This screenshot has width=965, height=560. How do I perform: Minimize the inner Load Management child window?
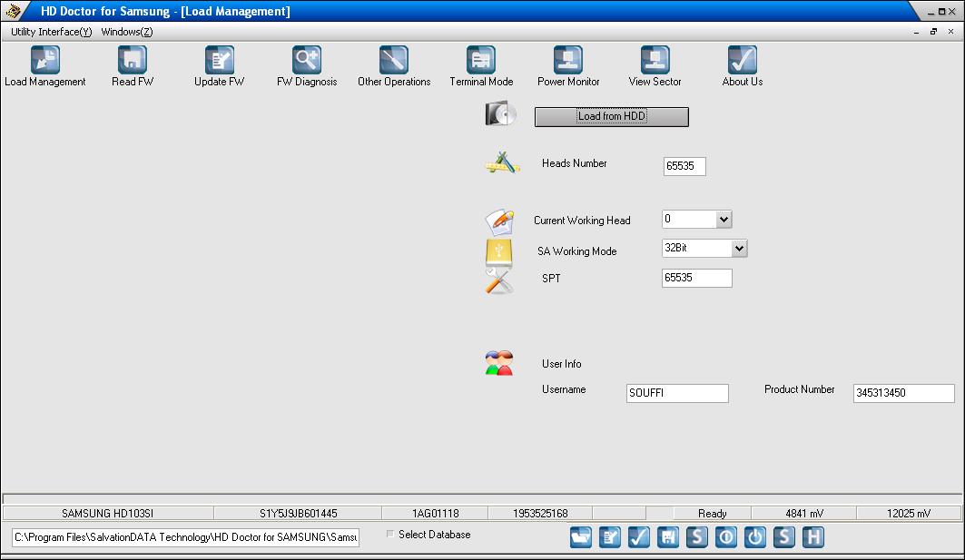pyautogui.click(x=916, y=32)
